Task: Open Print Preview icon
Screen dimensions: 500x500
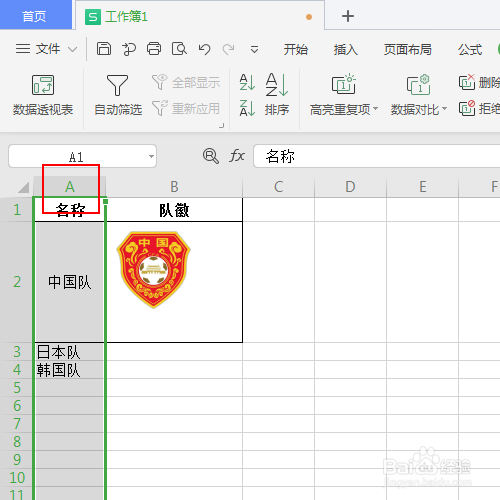Action: (x=179, y=49)
